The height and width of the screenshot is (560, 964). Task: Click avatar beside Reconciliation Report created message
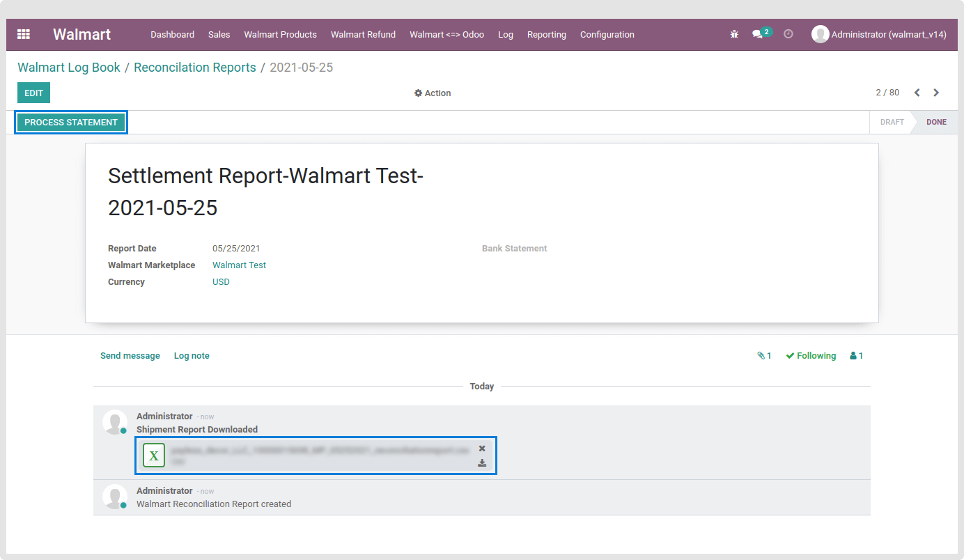click(x=114, y=497)
